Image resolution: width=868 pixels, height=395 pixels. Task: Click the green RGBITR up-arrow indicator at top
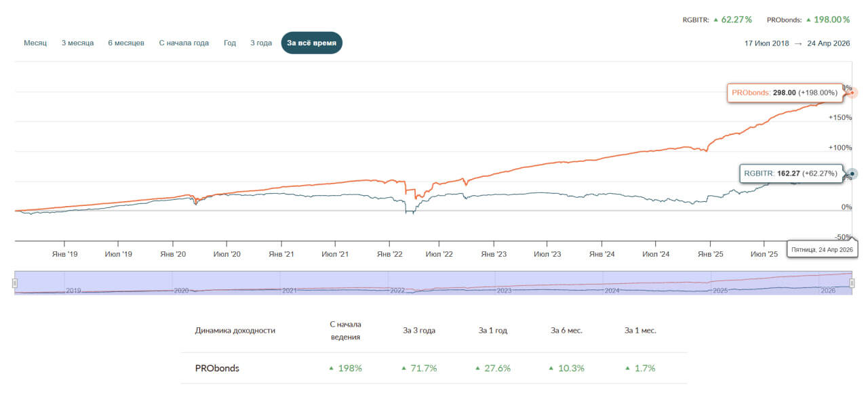click(715, 20)
